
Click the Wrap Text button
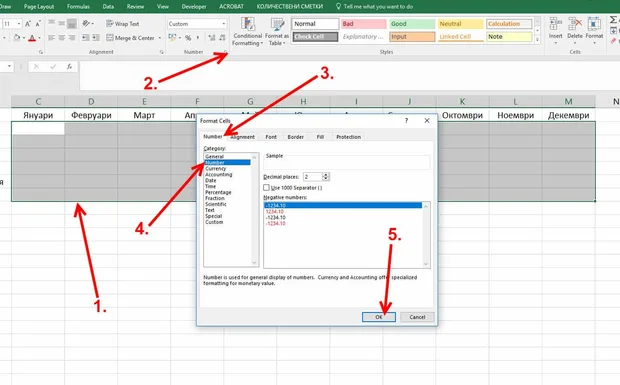pyautogui.click(x=123, y=24)
